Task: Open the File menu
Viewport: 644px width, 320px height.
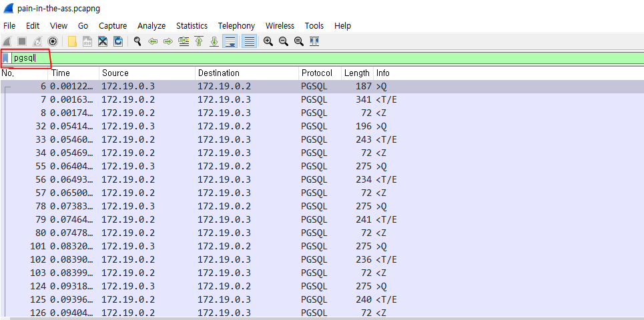Action: point(9,26)
